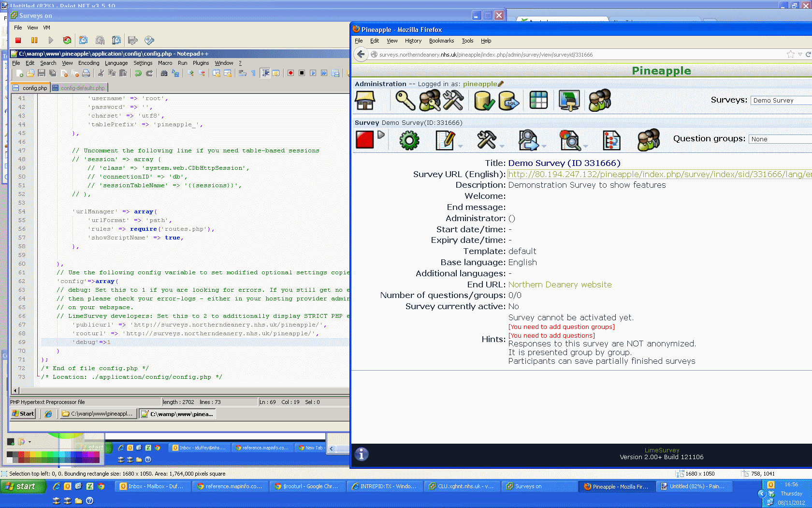812x508 pixels.
Task: Expand the survey edit notepad icon dropdown
Action: click(460, 146)
